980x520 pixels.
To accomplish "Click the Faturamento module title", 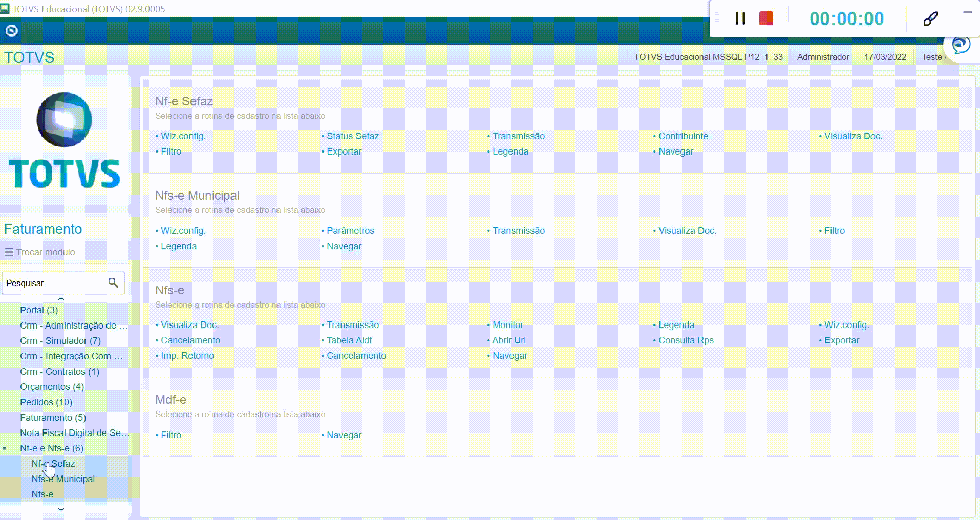I will 43,229.
